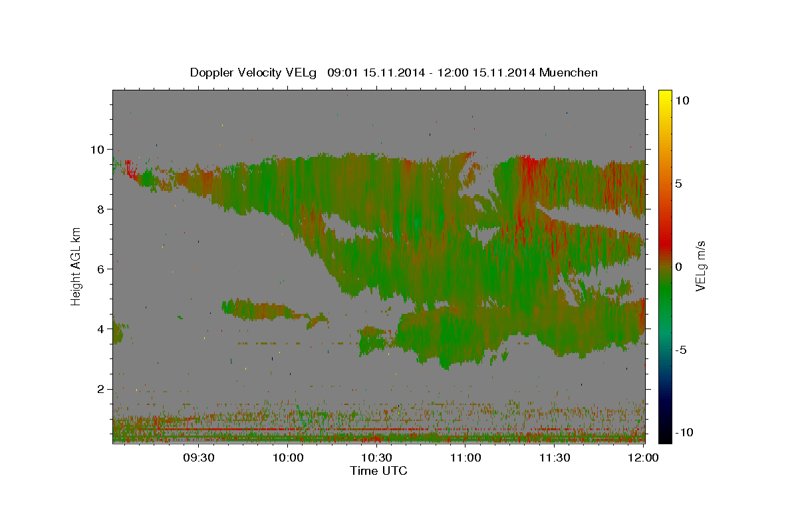Click the colorbar value 5

point(680,183)
